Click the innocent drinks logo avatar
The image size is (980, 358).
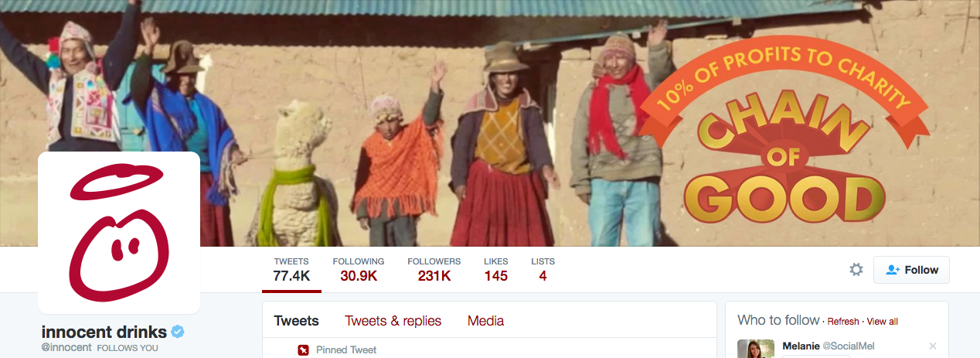pos(119,233)
